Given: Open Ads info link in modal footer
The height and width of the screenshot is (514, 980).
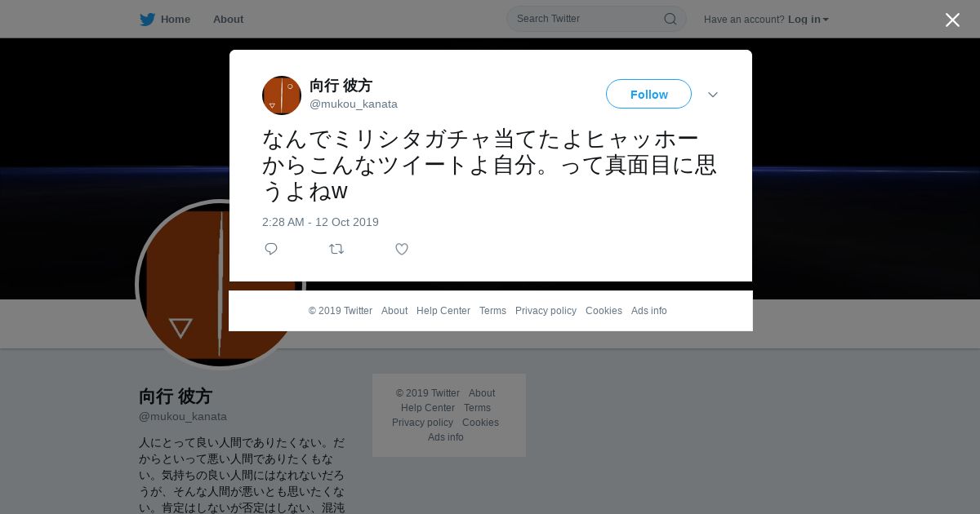Looking at the screenshot, I should [x=649, y=311].
